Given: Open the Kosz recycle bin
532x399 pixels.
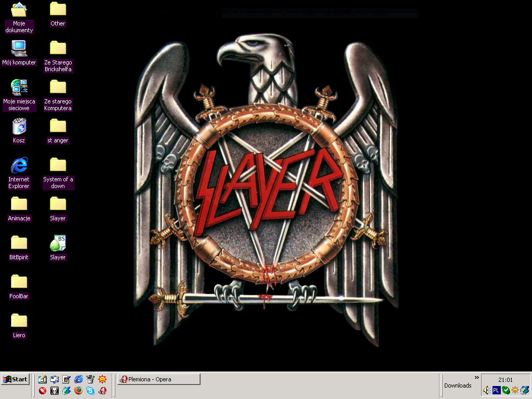Looking at the screenshot, I should 19,126.
